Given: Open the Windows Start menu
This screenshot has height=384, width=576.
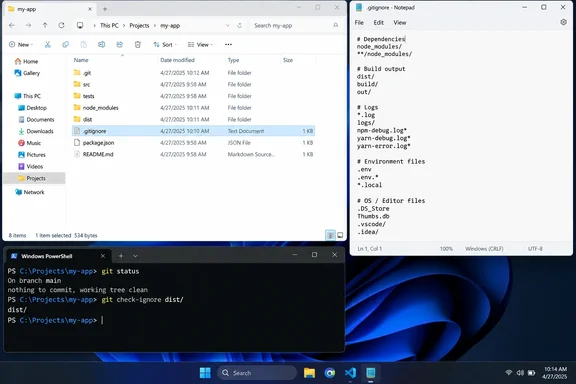Looking at the screenshot, I should (205, 373).
